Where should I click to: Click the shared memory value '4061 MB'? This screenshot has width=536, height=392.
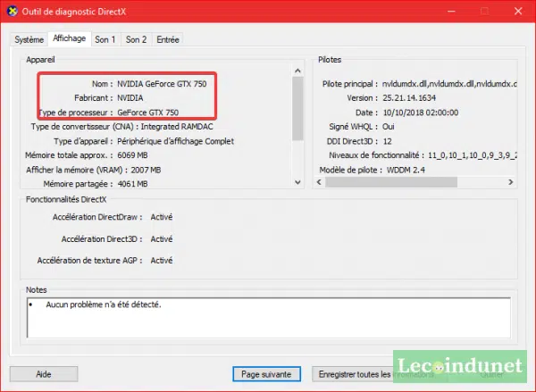tap(132, 184)
